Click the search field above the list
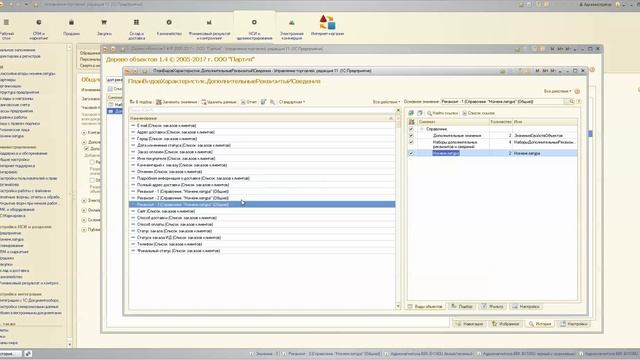 pyautogui.click(x=261, y=110)
